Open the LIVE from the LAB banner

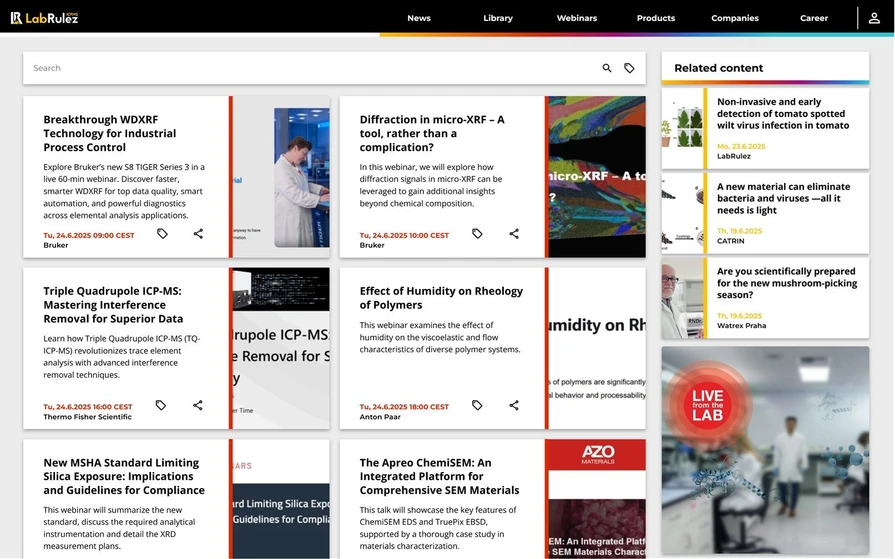coord(765,450)
